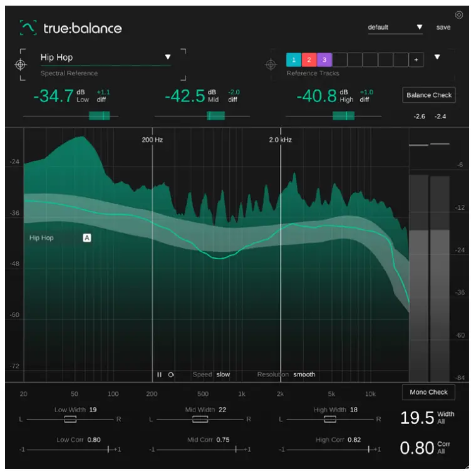Click the High Corr correlation meter
Viewport: 476px width, 476px height.
coord(330,449)
